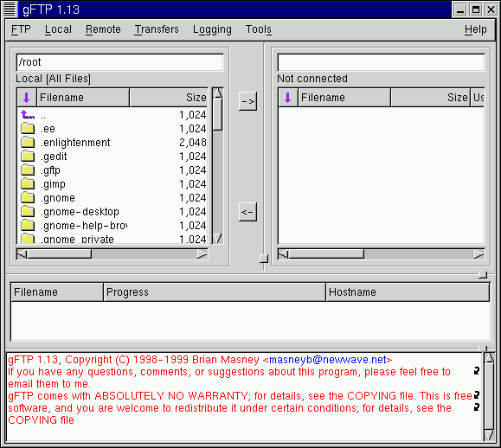This screenshot has width=501, height=448.
Task: Open the Transfers menu
Action: (157, 29)
